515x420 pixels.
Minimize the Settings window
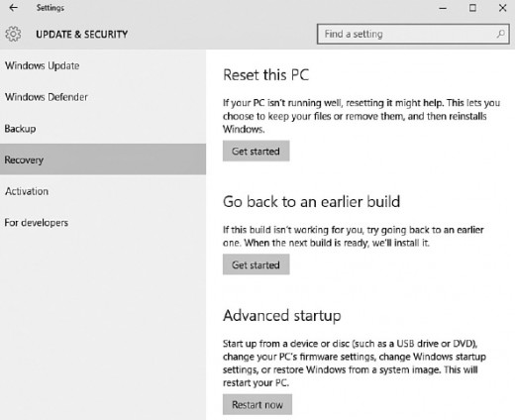[443, 8]
